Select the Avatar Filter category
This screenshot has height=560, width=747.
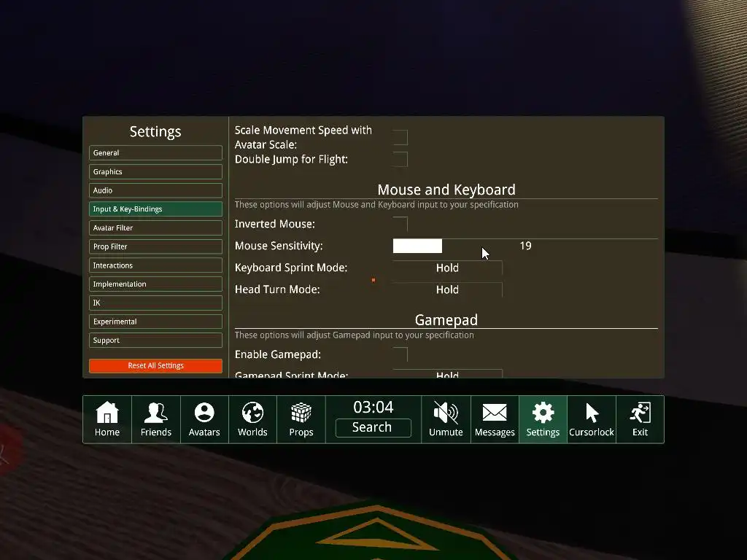(x=155, y=227)
